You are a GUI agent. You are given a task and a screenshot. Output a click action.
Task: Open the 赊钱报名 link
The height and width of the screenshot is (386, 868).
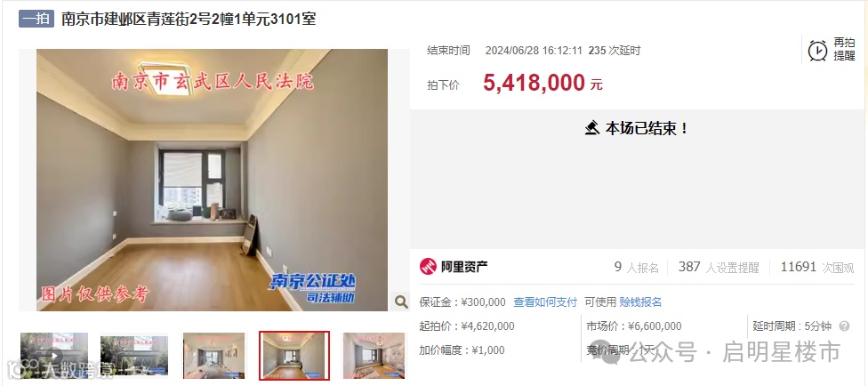point(640,302)
